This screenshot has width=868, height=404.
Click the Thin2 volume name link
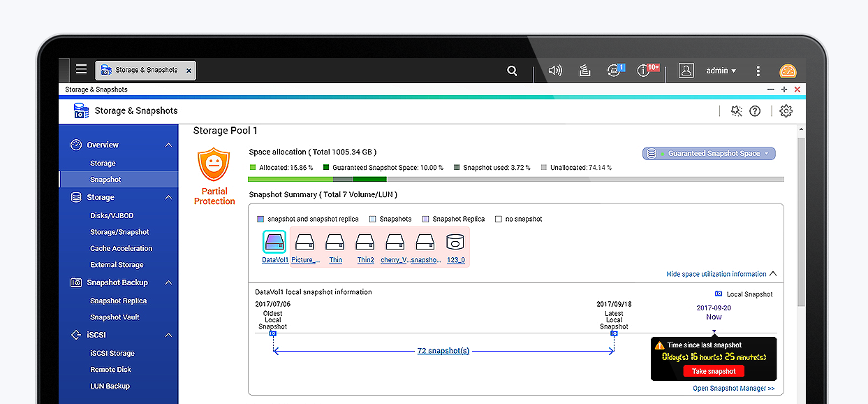point(366,260)
